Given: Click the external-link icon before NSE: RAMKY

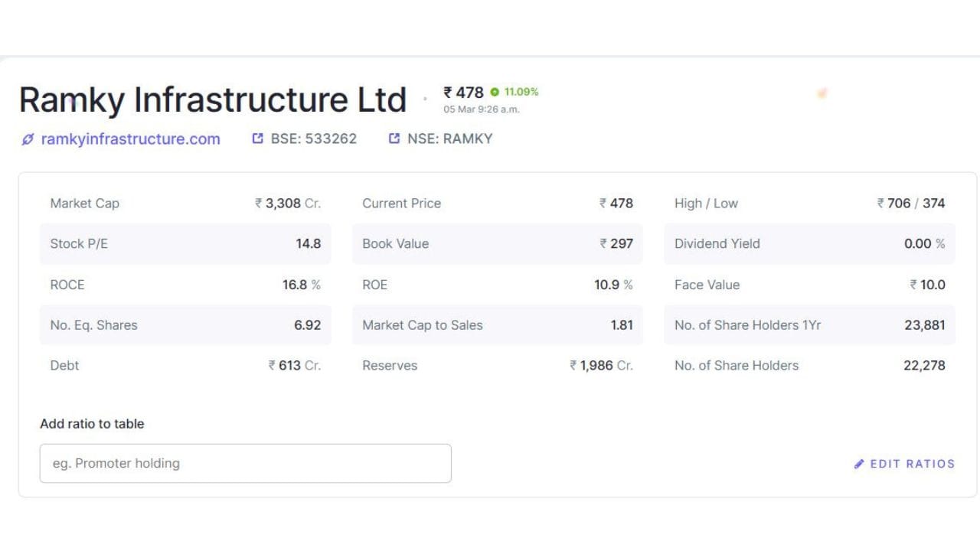Looking at the screenshot, I should click(x=394, y=139).
